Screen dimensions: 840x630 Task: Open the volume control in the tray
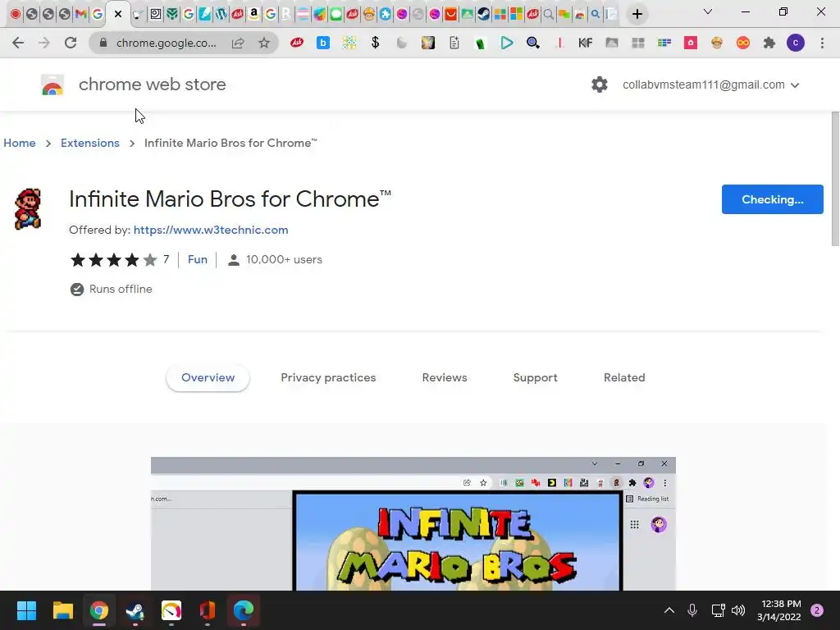[738, 610]
